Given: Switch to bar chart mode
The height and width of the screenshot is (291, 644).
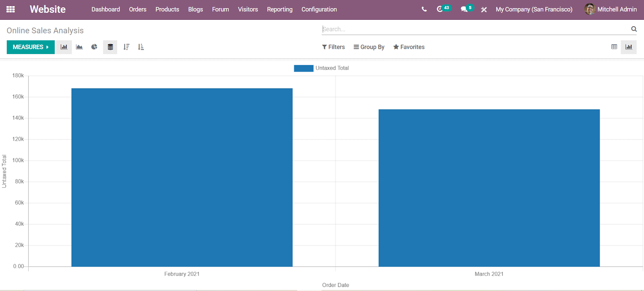Looking at the screenshot, I should 64,47.
